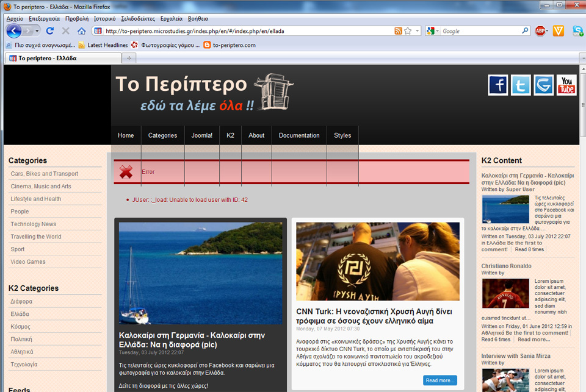Open the sailboat bay article image

(201, 273)
